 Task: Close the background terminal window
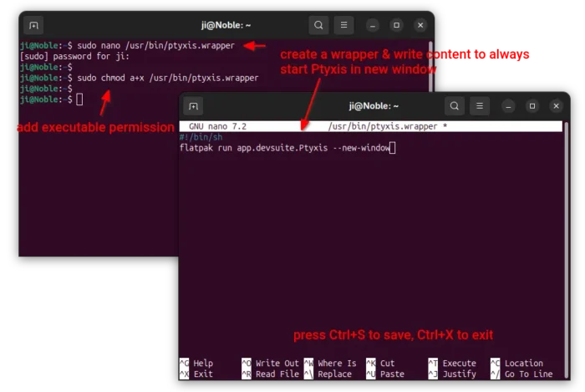coord(420,25)
